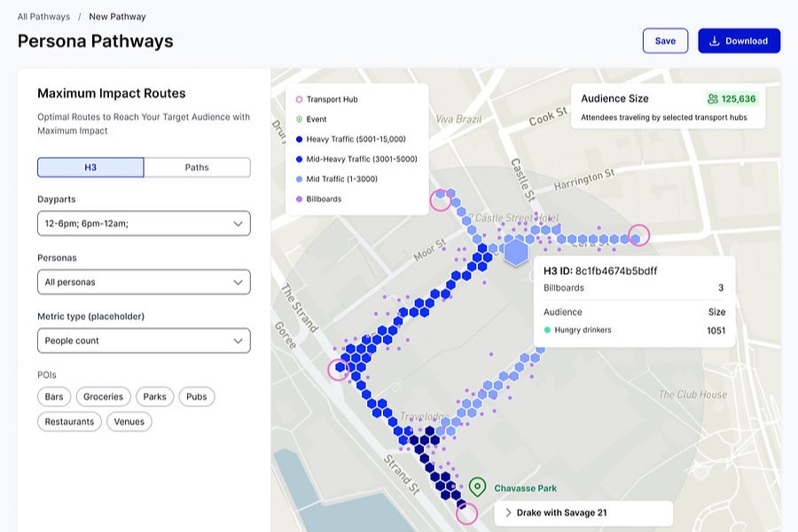Click the audience people icon beside 125,636
Screen dimensions: 798x532
(713, 98)
